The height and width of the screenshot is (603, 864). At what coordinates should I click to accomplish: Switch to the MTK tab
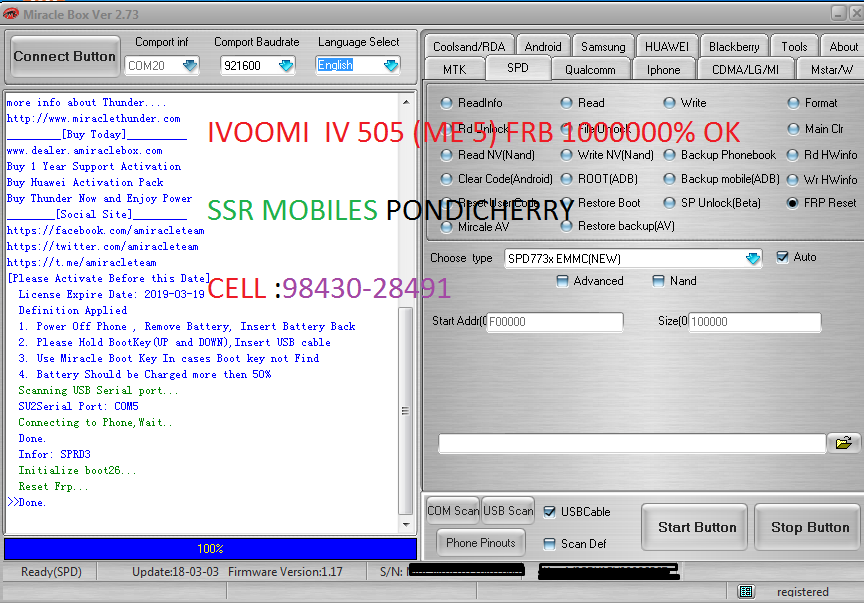coord(455,69)
